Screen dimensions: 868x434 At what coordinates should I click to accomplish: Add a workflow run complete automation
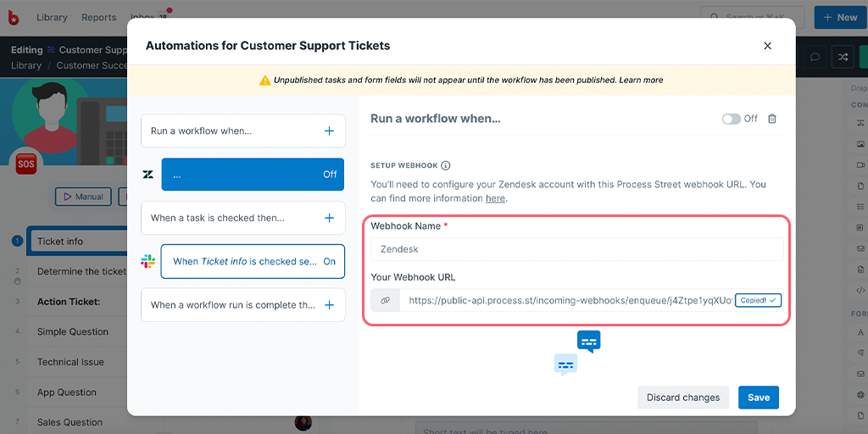pos(329,305)
